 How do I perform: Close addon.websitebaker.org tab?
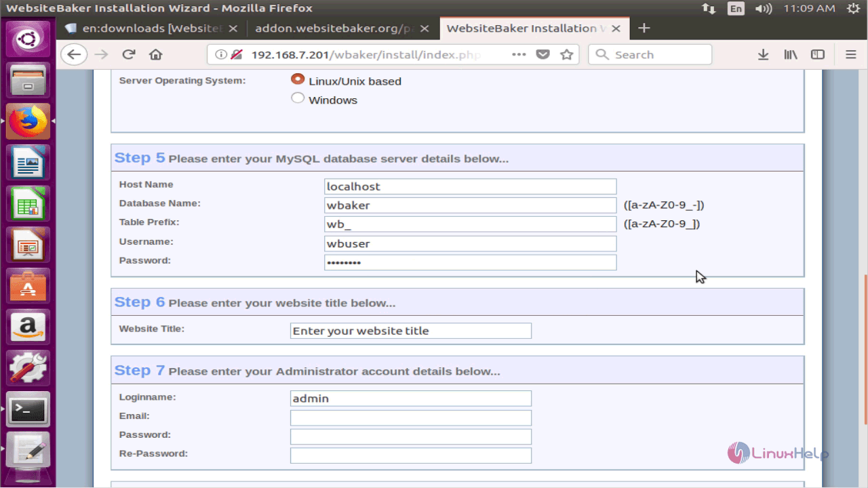coord(425,28)
